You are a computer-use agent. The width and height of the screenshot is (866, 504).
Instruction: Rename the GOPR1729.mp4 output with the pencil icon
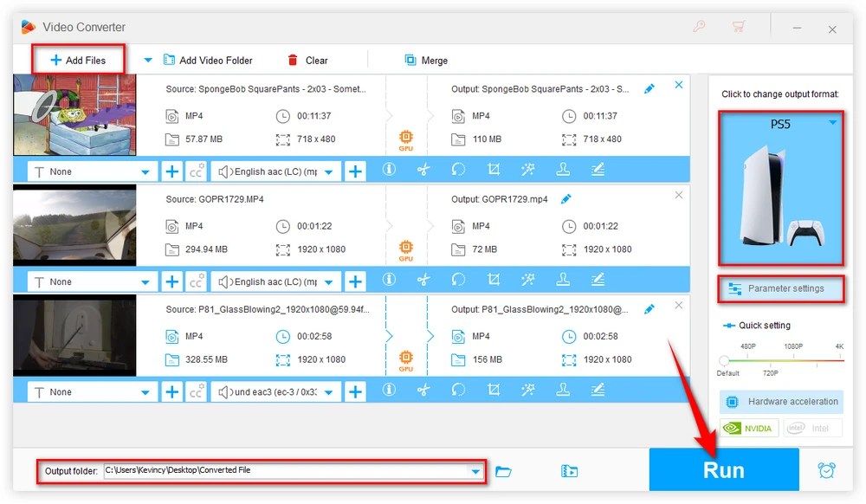pyautogui.click(x=566, y=198)
